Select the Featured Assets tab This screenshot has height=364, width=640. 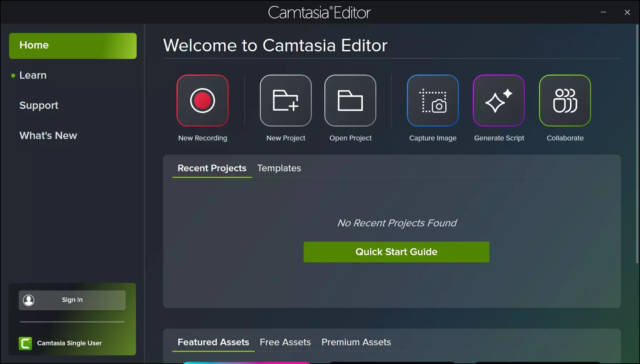(213, 342)
